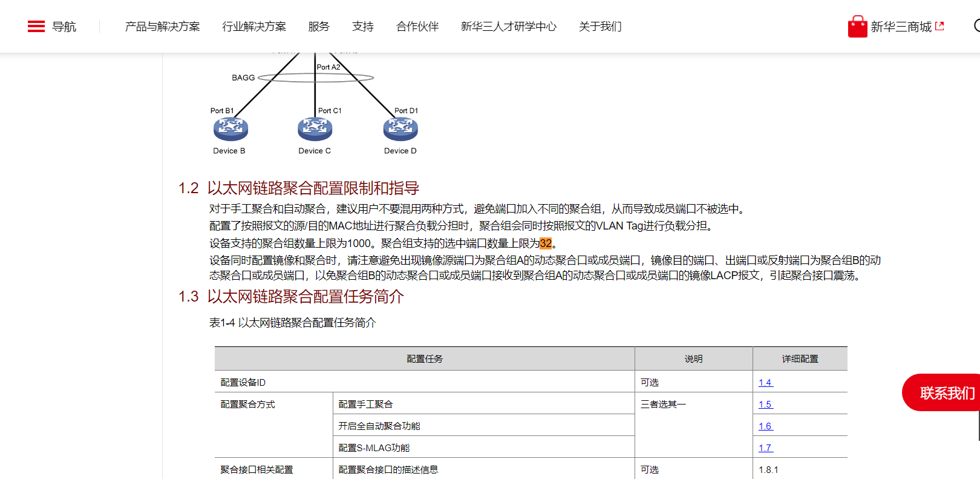Click Port B1 label in diagram
The width and height of the screenshot is (980, 479).
coord(222,111)
